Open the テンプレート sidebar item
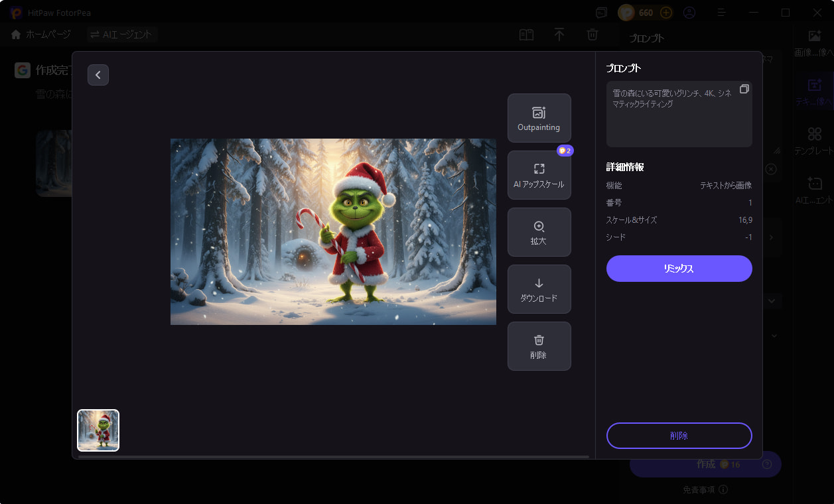This screenshot has height=504, width=834. pos(814,142)
